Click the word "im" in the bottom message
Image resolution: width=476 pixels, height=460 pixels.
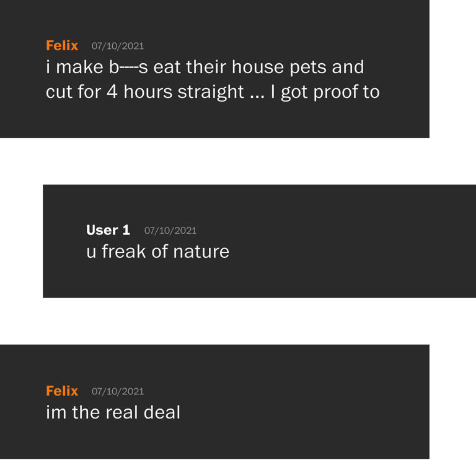tap(56, 412)
